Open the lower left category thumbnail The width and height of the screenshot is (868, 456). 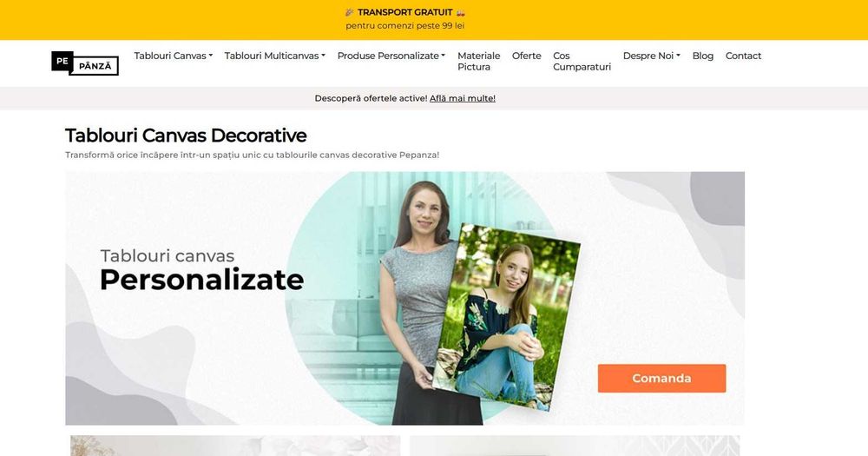[x=235, y=446]
